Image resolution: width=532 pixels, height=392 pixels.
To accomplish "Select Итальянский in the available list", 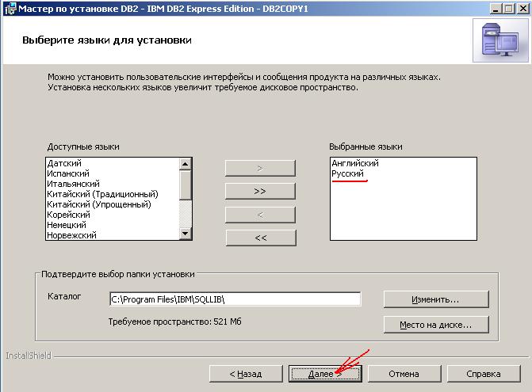I will tap(73, 184).
